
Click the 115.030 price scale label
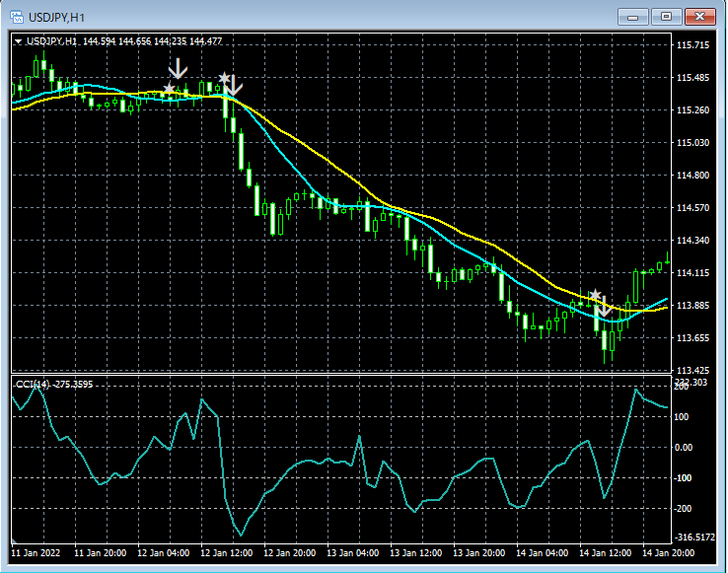point(692,143)
